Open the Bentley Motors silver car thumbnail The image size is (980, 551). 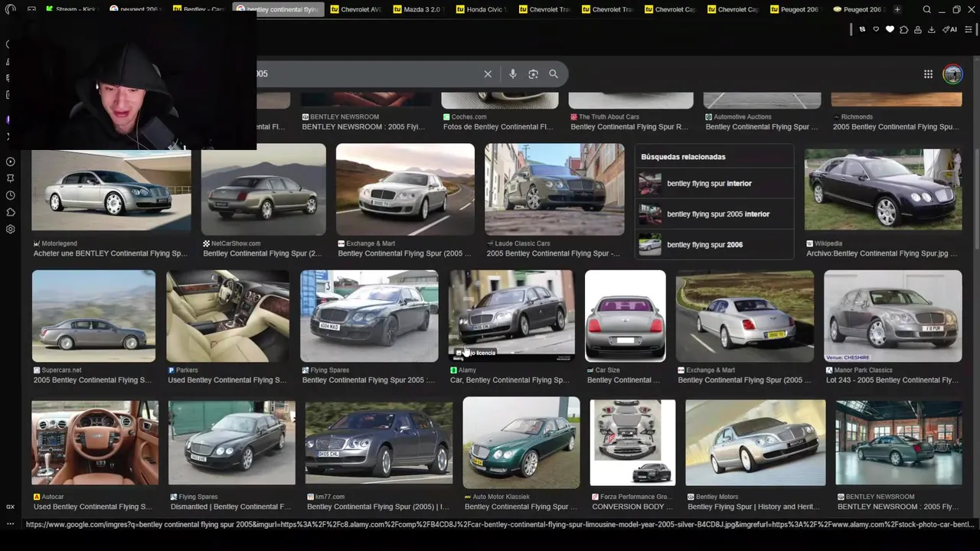click(x=756, y=442)
